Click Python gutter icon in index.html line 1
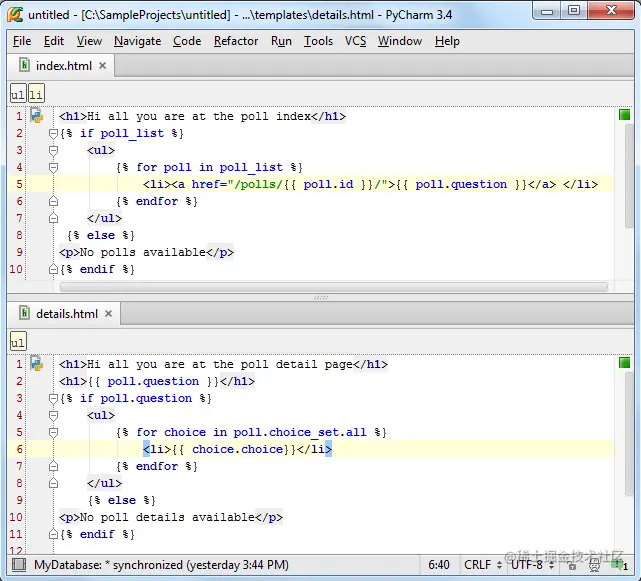The height and width of the screenshot is (581, 641). 37,116
